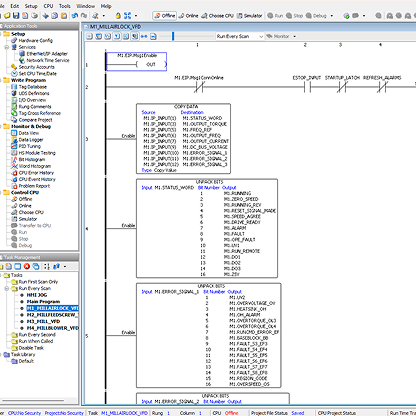416x416 pixels.
Task: Open Security Accounts in Setup
Action: [x=36, y=67]
